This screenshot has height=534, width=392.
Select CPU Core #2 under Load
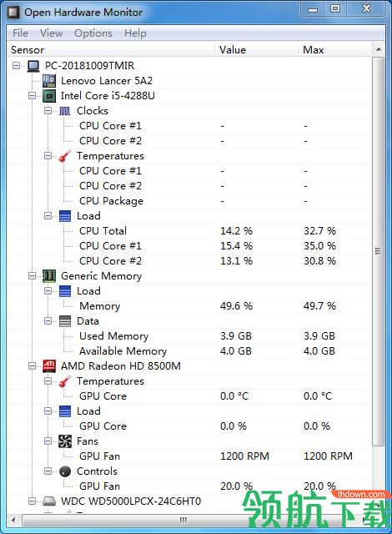click(189, 261)
